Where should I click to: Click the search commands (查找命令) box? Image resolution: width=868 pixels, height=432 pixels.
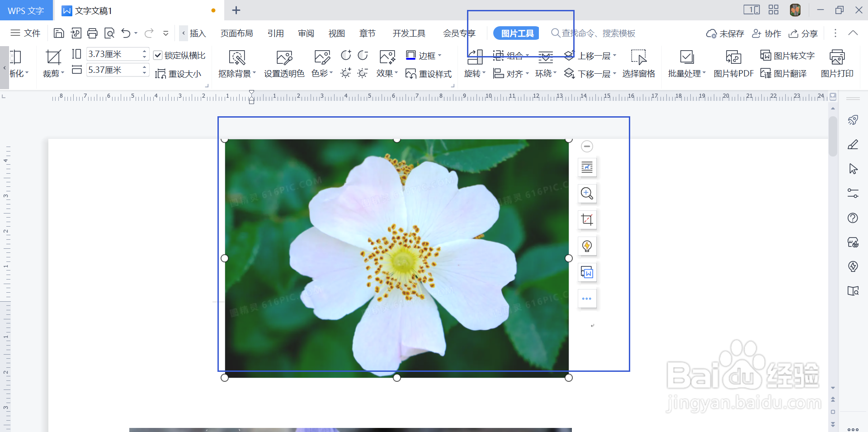(x=593, y=33)
